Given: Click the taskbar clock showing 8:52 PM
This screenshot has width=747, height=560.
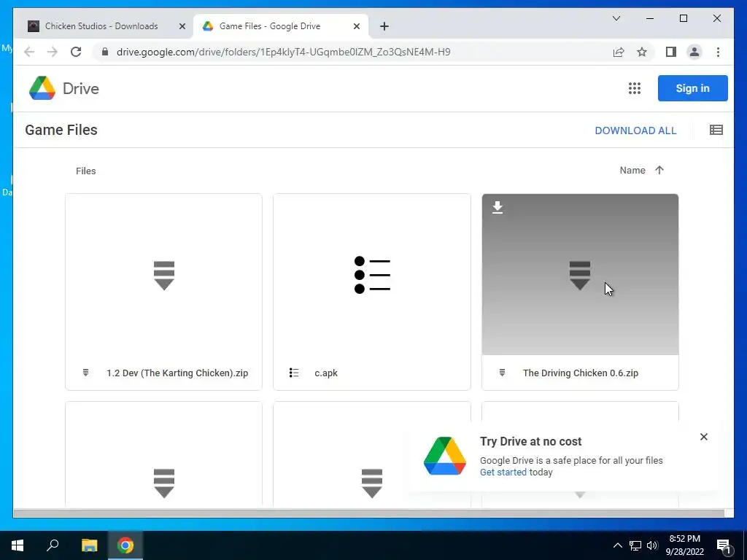Looking at the screenshot, I should pos(684,545).
